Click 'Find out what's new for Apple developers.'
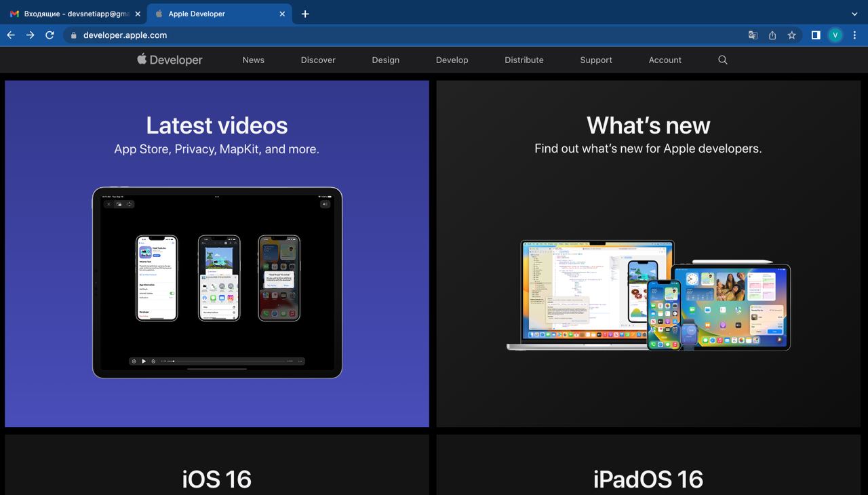The image size is (868, 495). pyautogui.click(x=648, y=148)
